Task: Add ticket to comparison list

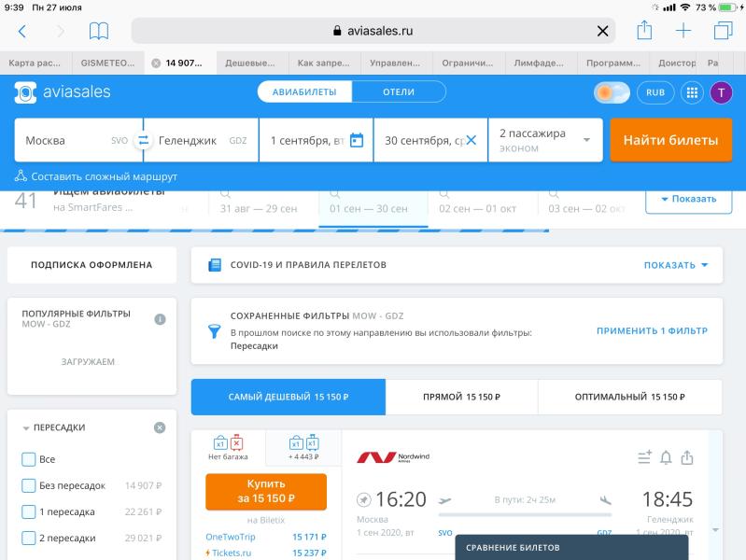Action: coord(643,457)
